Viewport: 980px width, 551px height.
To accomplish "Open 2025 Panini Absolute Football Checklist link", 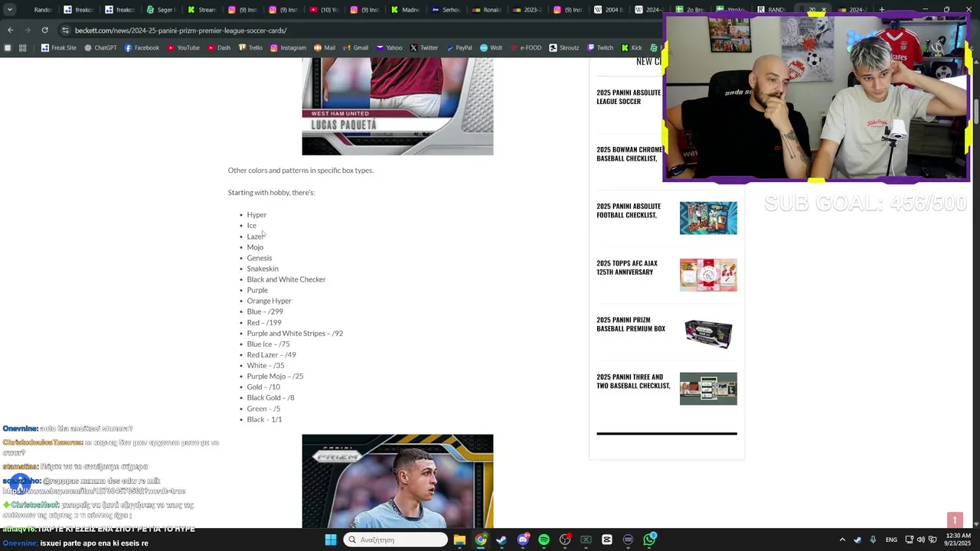I will tap(629, 210).
